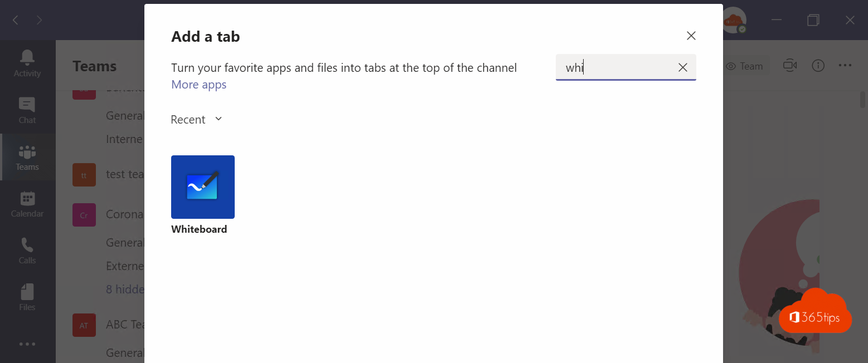Start a meeting with the video camera icon
The image size is (868, 363).
(789, 65)
